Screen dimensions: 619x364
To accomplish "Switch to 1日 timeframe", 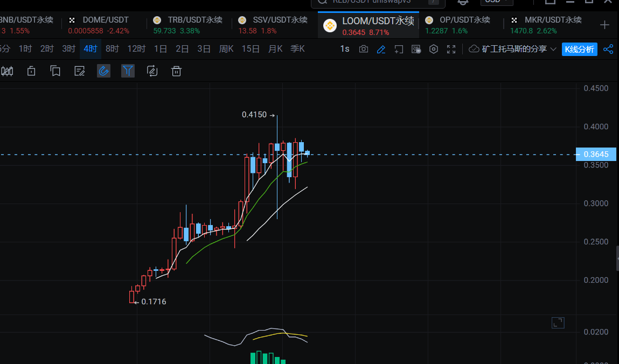I will [161, 49].
